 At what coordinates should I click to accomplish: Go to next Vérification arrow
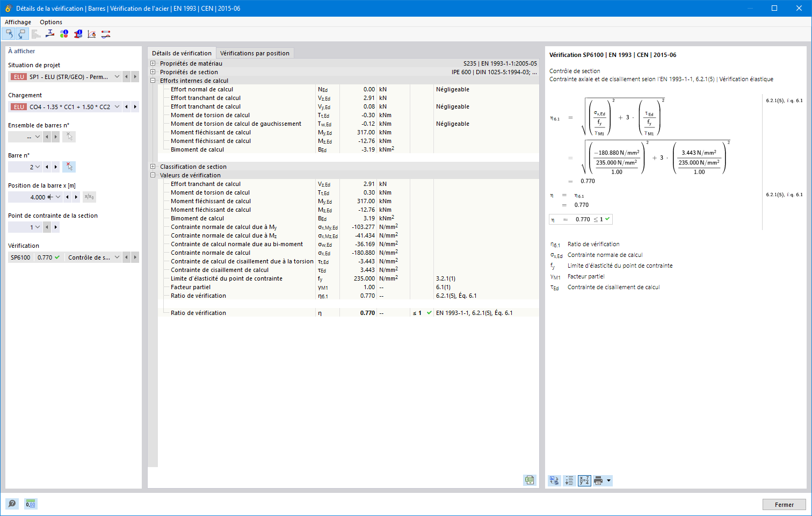135,257
